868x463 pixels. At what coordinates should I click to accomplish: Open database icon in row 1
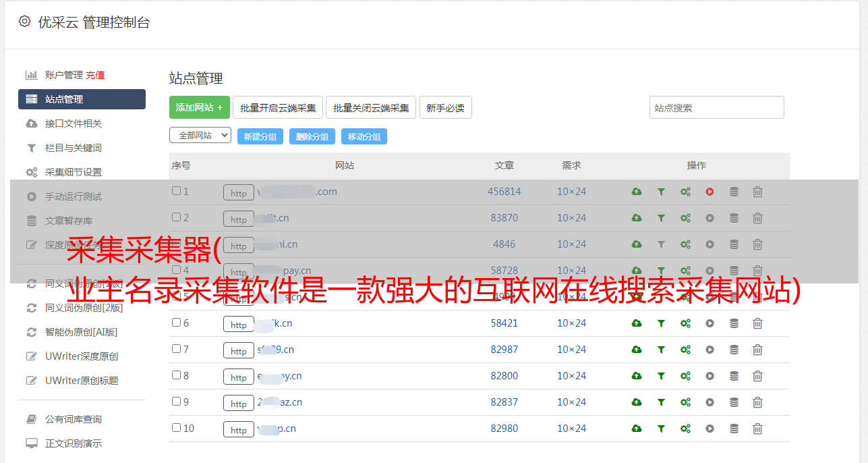point(734,192)
